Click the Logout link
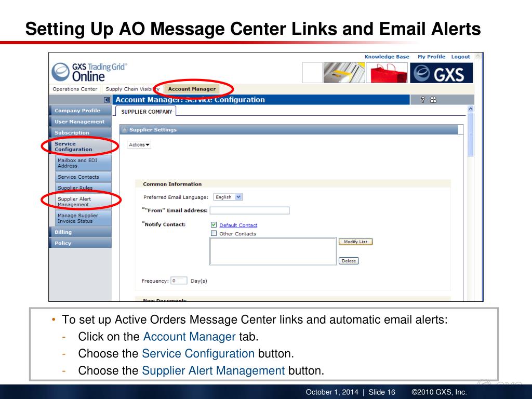Screen dimensions: 532x399 click(460, 57)
